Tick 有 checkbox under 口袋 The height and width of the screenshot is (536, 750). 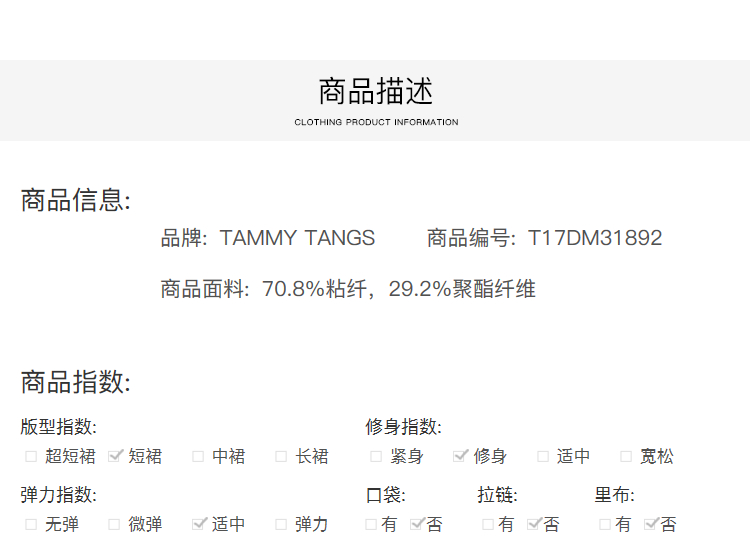click(x=371, y=525)
